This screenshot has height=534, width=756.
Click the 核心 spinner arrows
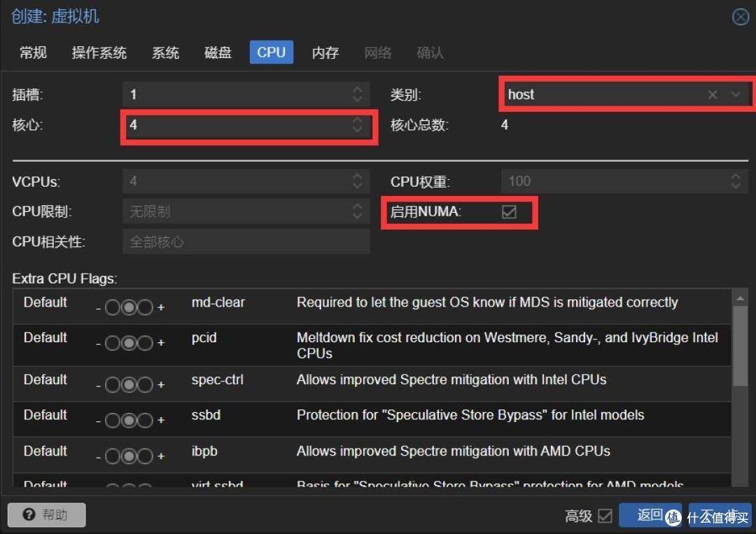point(357,125)
